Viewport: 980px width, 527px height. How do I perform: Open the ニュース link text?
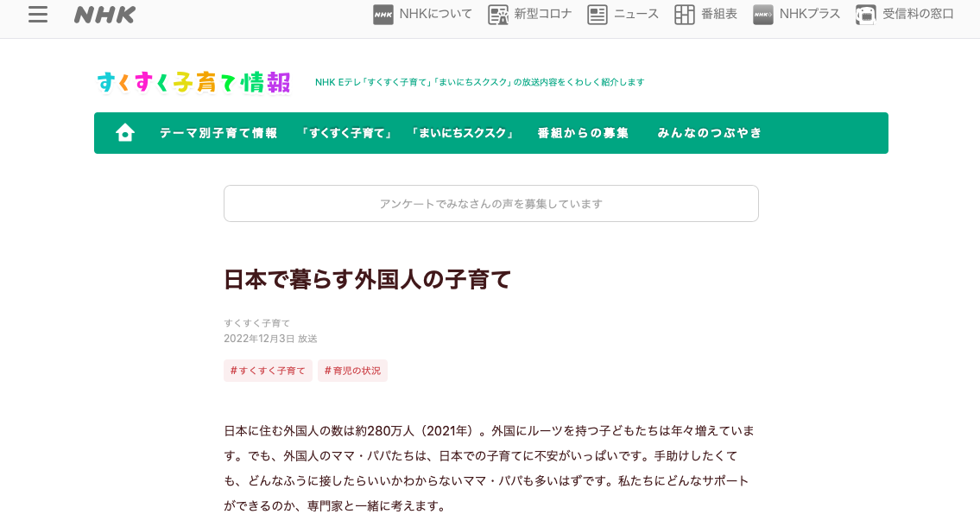point(636,14)
